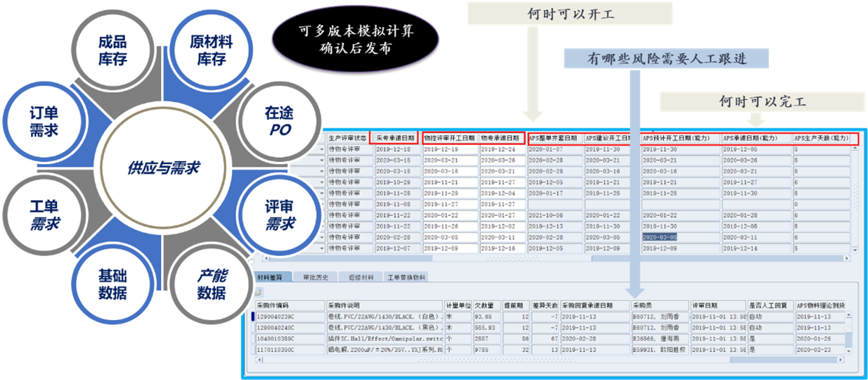Screen dimensions: 868x380
Task: Click the small icon above the 采购件编码 column
Action: pyautogui.click(x=259, y=291)
